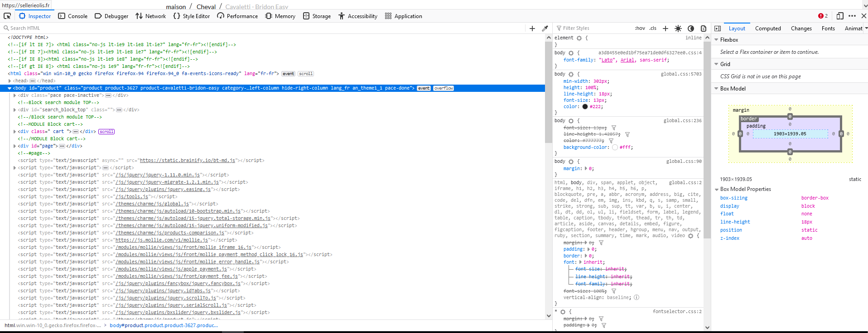Click the overflow badge on body element
This screenshot has height=333, width=868.
tap(444, 88)
